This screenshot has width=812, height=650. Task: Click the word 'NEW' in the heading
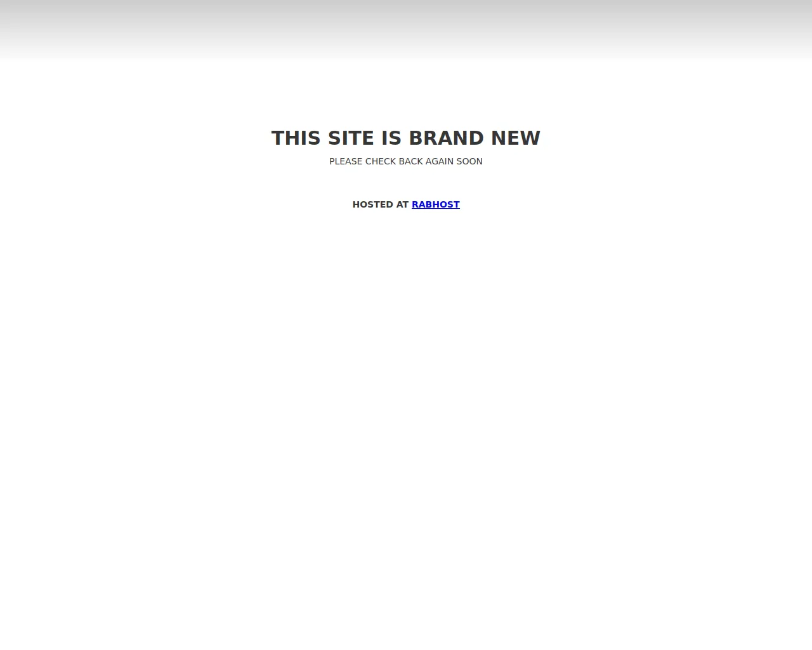tap(516, 138)
